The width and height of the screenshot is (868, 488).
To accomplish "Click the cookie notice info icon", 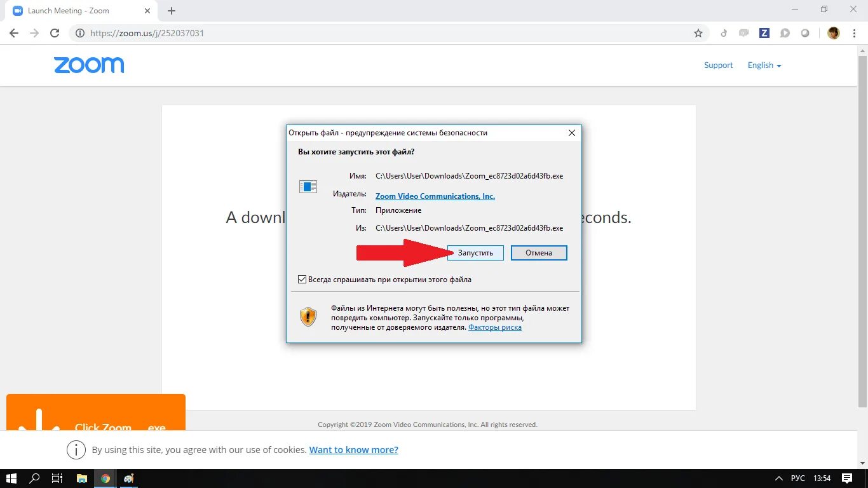I will tap(76, 450).
